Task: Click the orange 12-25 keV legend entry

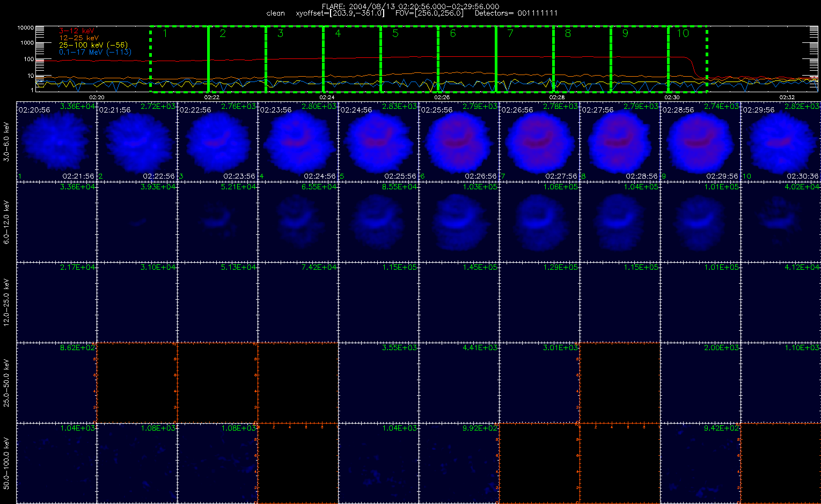Action: [78, 38]
